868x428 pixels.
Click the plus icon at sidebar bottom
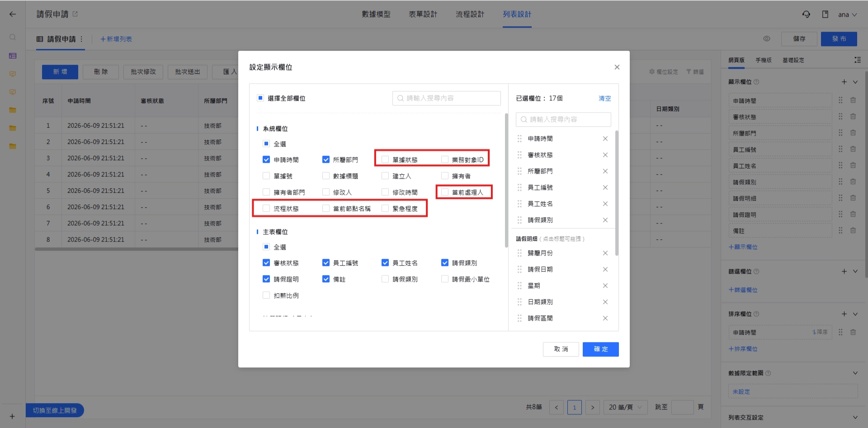[x=12, y=416]
